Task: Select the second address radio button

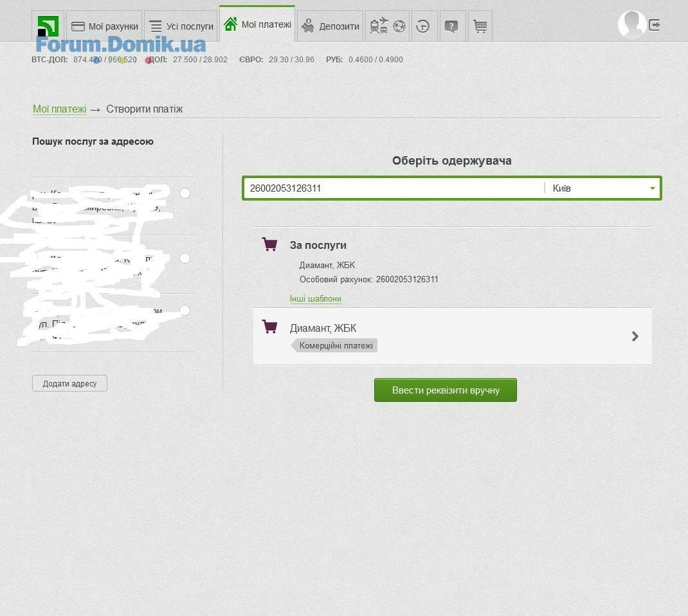Action: [x=185, y=258]
